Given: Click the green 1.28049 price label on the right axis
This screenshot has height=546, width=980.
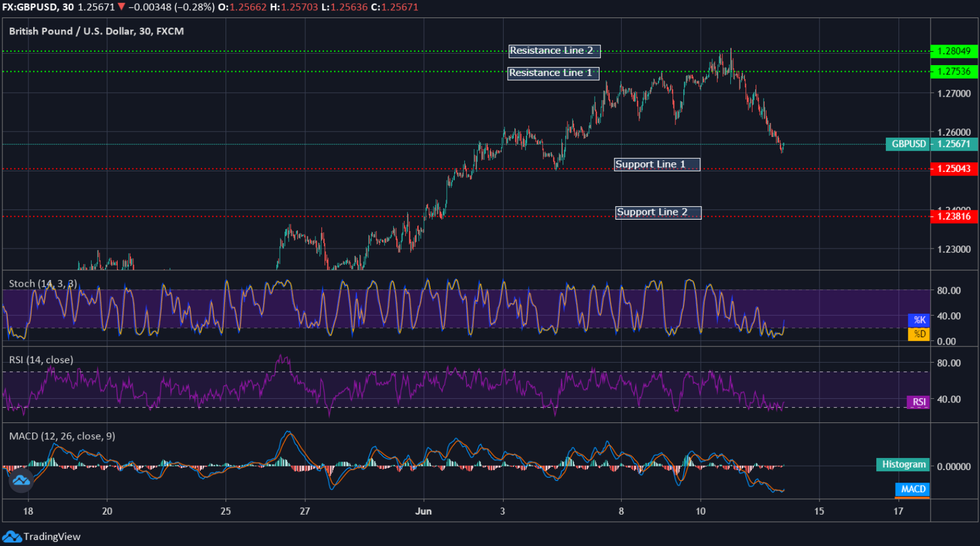Looking at the screenshot, I should point(955,52).
